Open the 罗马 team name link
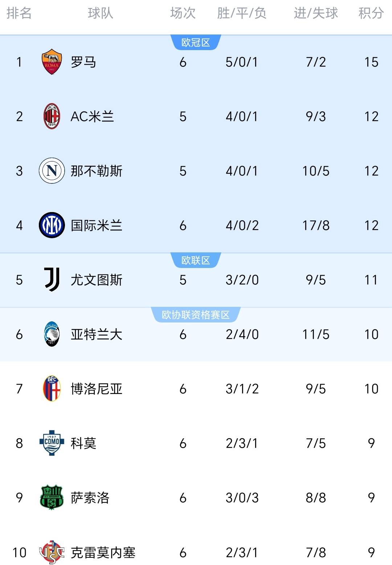Screen dimensions: 392x565 (83, 62)
